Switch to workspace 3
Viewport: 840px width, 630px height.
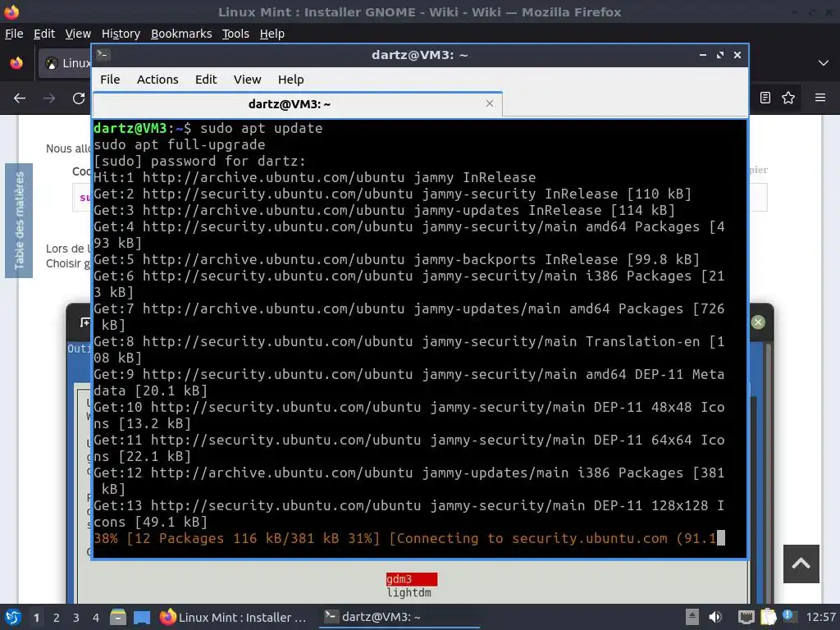tap(76, 618)
